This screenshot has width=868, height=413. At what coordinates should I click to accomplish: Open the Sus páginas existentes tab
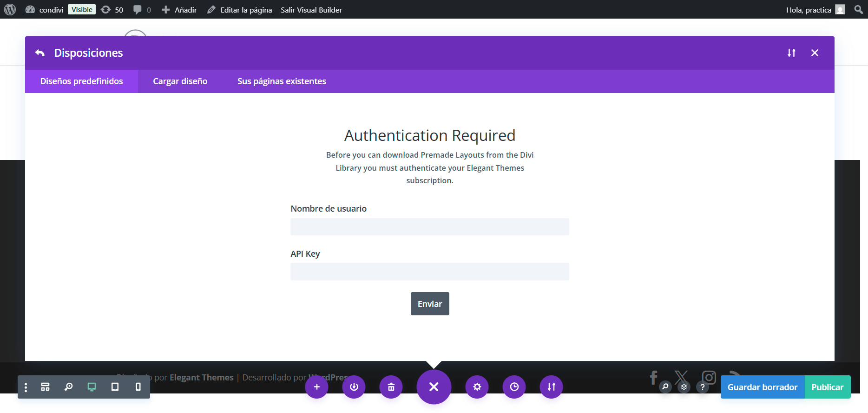tap(282, 81)
